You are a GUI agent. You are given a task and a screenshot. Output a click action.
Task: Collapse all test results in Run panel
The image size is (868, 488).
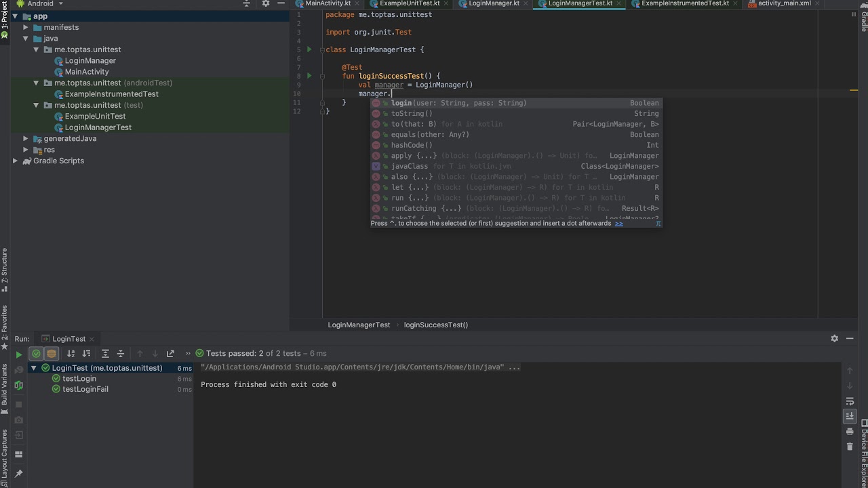tap(121, 354)
